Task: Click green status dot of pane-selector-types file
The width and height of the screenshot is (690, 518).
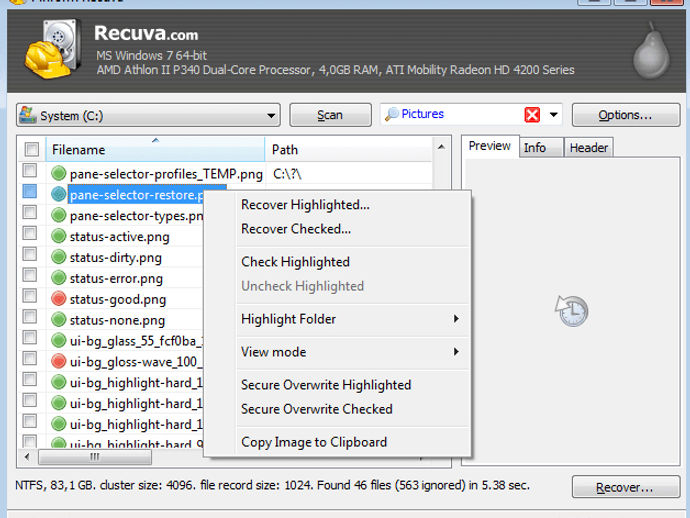Action: (x=59, y=215)
